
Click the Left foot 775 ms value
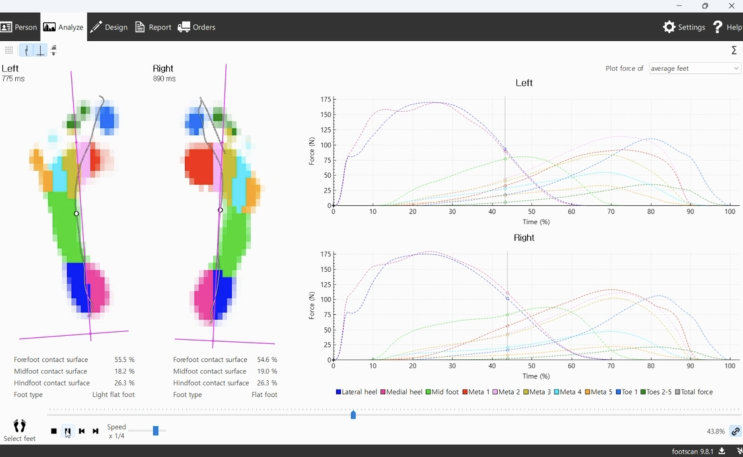point(13,79)
